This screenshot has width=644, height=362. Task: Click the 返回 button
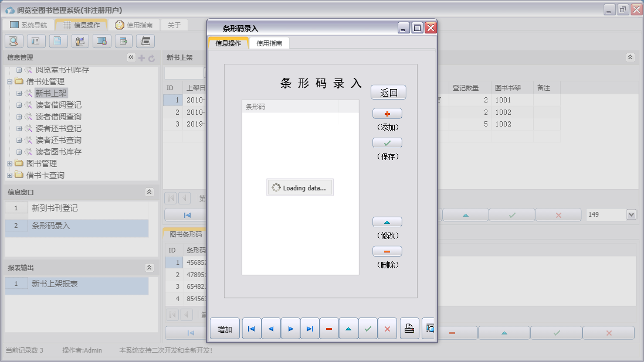tap(388, 93)
